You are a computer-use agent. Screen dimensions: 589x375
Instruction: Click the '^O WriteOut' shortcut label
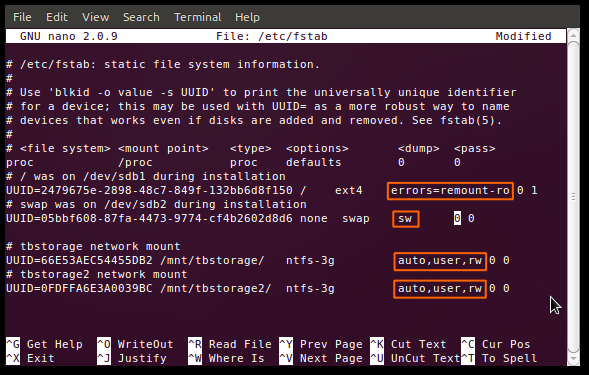[x=135, y=344]
